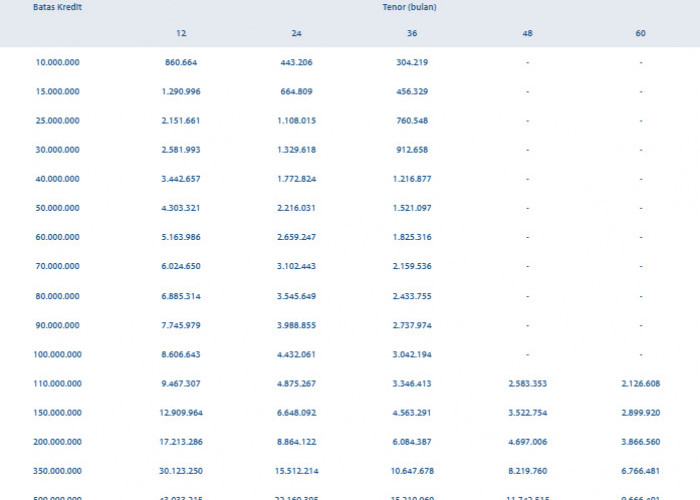Select the 60-month tenor column header
This screenshot has width=700, height=500.
pos(641,33)
